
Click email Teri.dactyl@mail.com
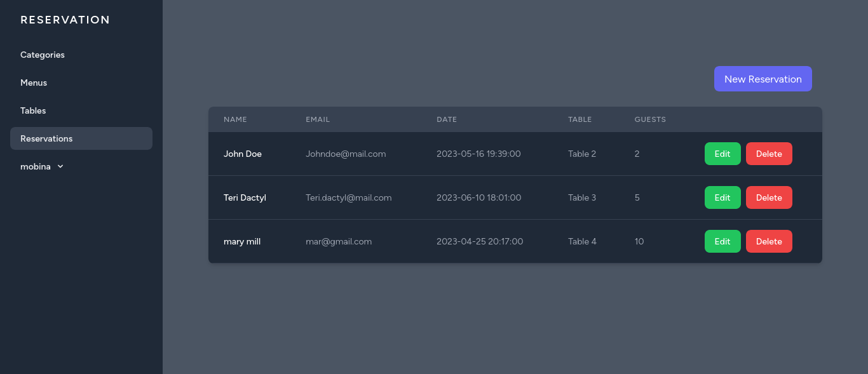click(x=349, y=197)
